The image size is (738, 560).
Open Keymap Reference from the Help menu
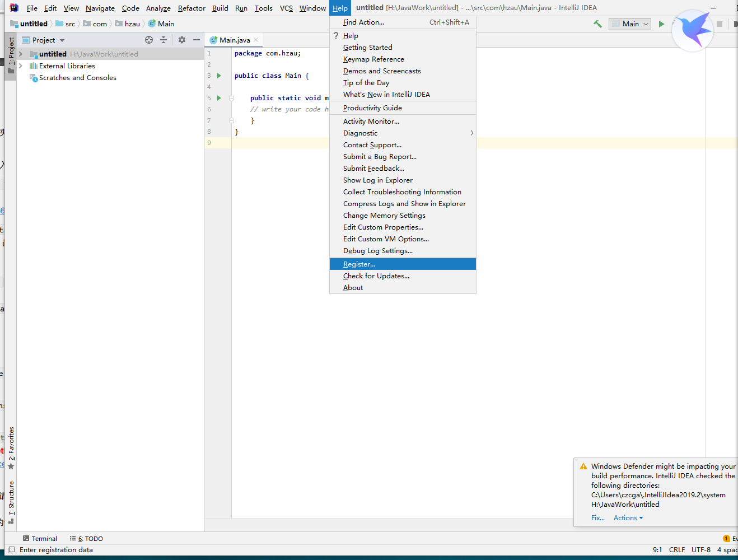(x=403, y=59)
